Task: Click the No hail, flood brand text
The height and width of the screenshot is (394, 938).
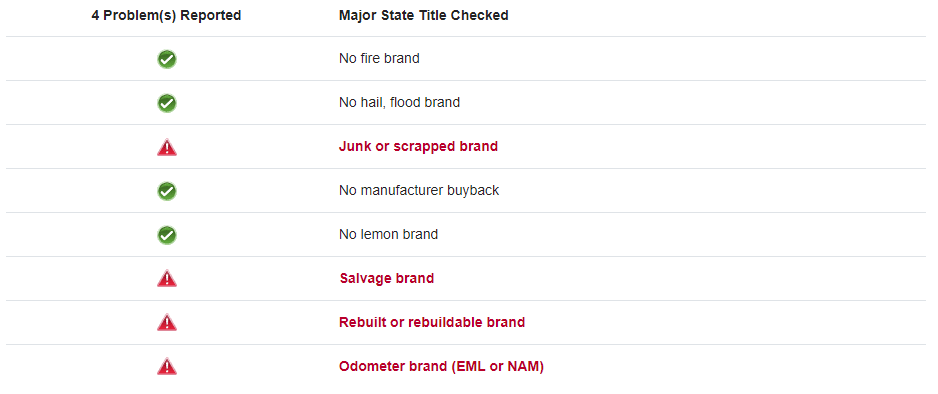Action: pyautogui.click(x=400, y=103)
